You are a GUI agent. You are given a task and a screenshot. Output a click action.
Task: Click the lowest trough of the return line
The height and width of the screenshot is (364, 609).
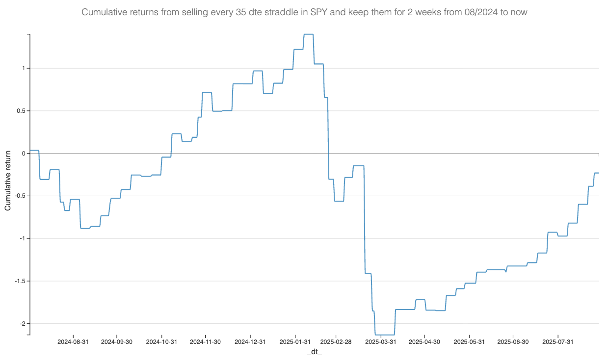385,335
